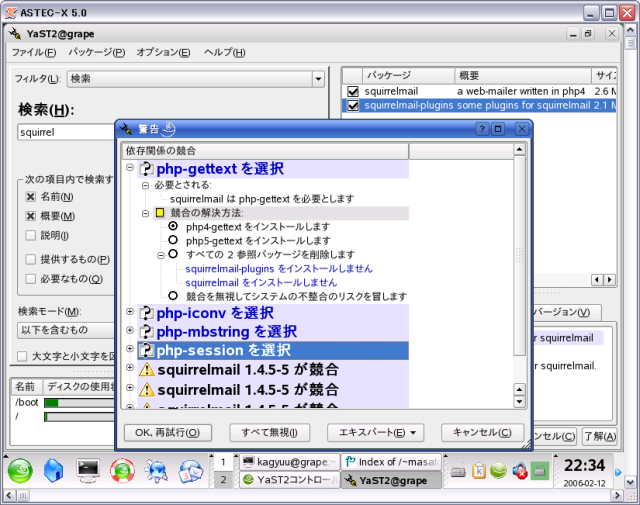Click the blue home icon in the taskbar
Screen dimensions: 640x505
tap(55, 469)
